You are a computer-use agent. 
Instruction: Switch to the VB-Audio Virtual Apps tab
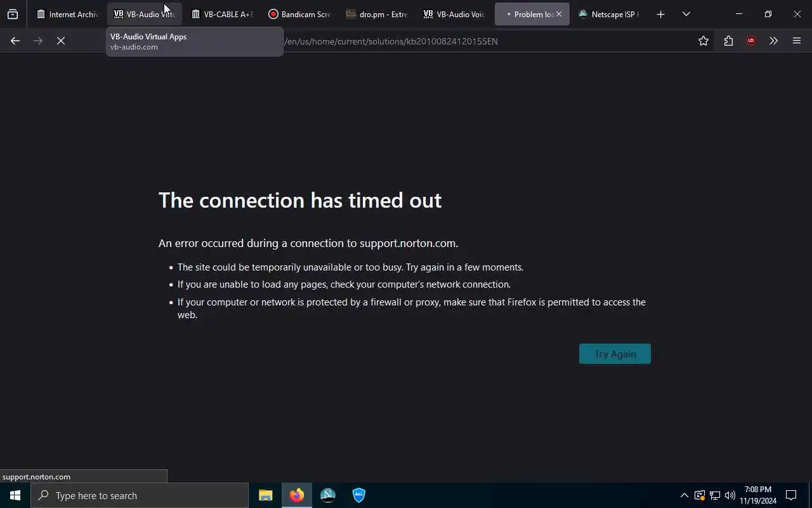point(145,14)
